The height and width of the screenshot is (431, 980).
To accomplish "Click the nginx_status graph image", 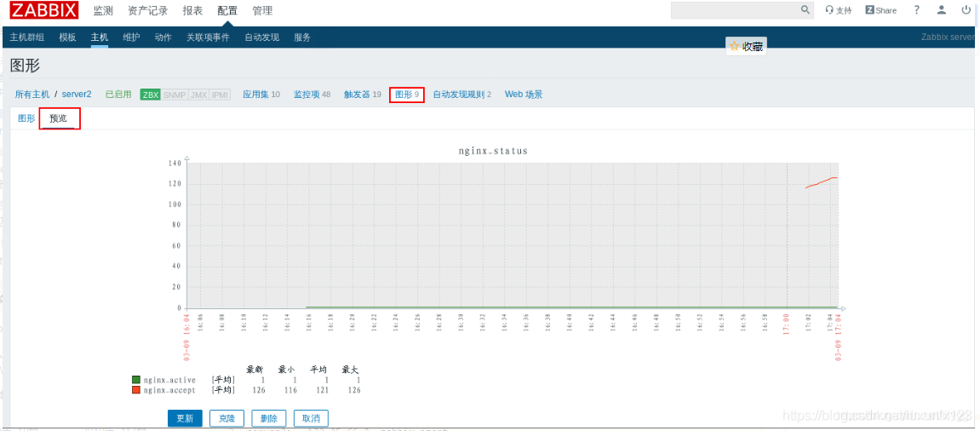I will click(x=492, y=271).
